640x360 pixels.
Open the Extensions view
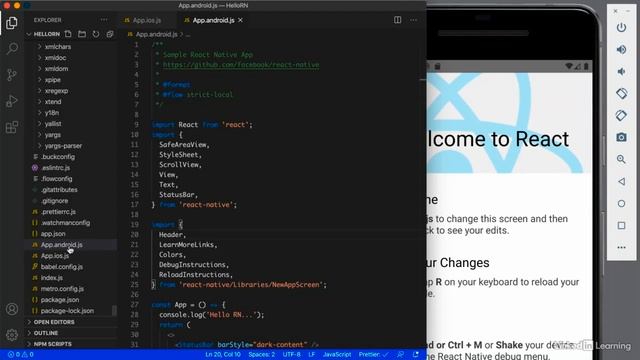tap(12, 127)
